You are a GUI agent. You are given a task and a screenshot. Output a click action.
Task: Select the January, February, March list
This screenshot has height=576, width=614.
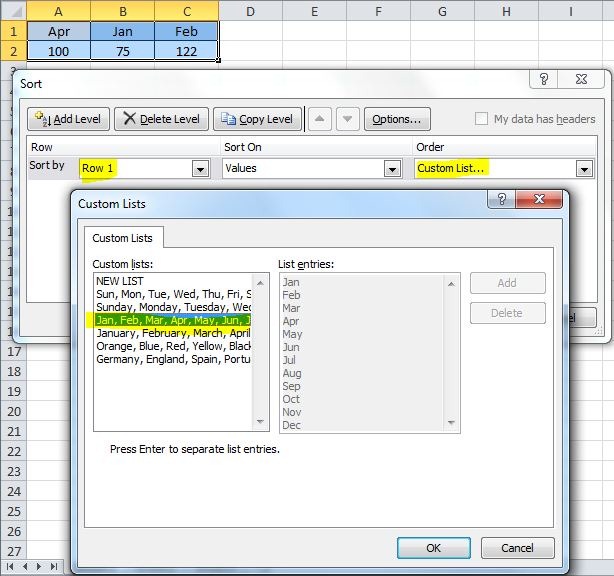pos(173,333)
